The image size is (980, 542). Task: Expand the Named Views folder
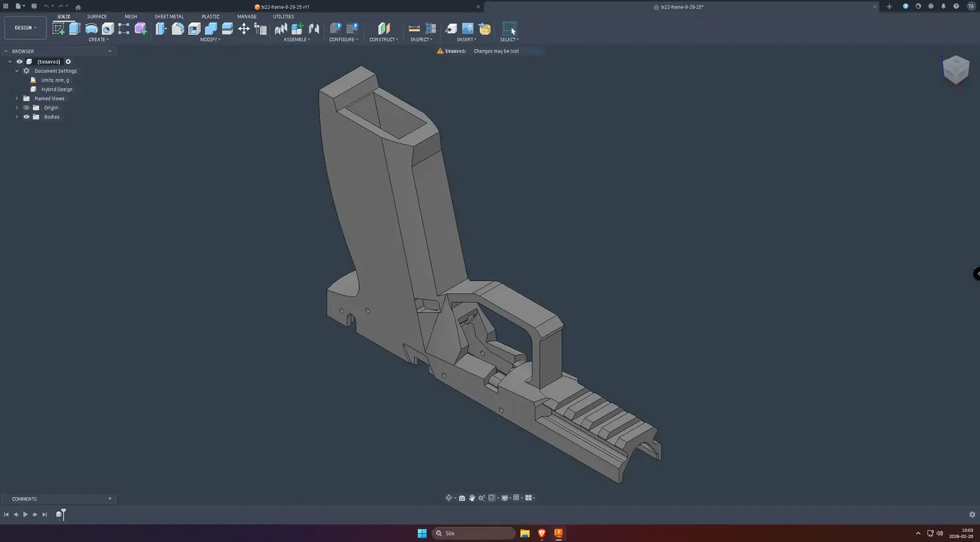click(x=17, y=99)
